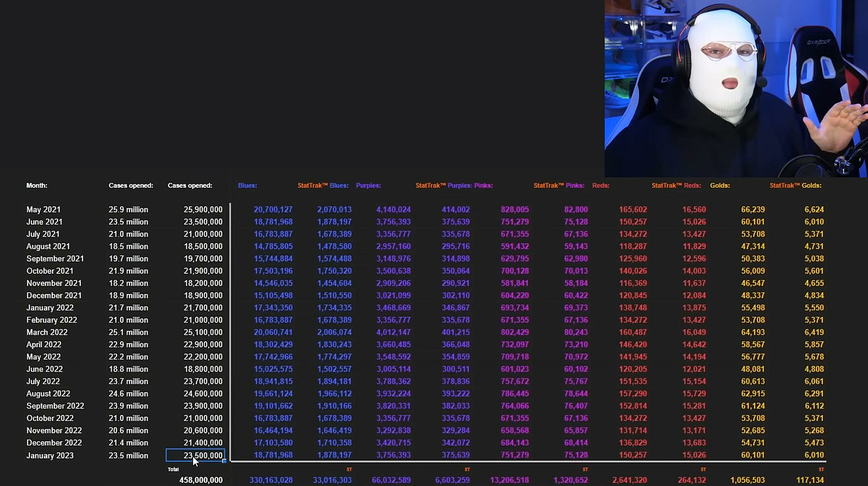This screenshot has width=868, height=486.
Task: Select the "May 2021" month cell
Action: click(x=43, y=209)
